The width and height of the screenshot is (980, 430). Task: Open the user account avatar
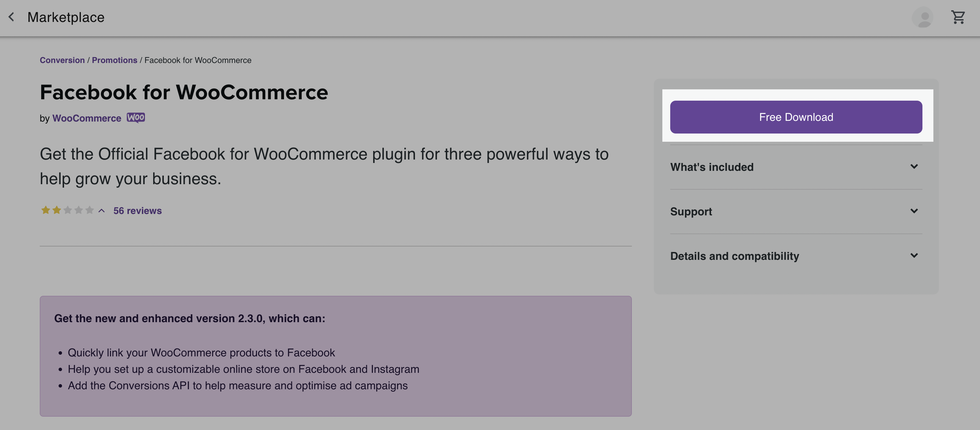[922, 17]
